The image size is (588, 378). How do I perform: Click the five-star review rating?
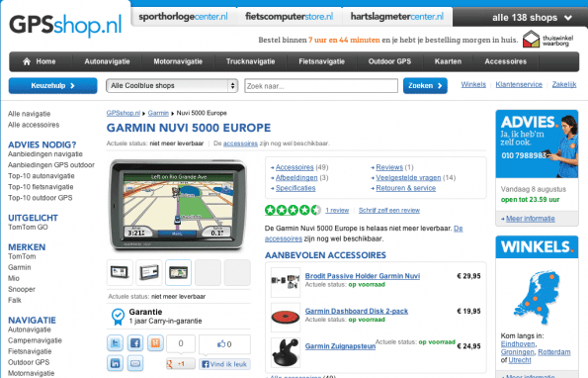293,210
